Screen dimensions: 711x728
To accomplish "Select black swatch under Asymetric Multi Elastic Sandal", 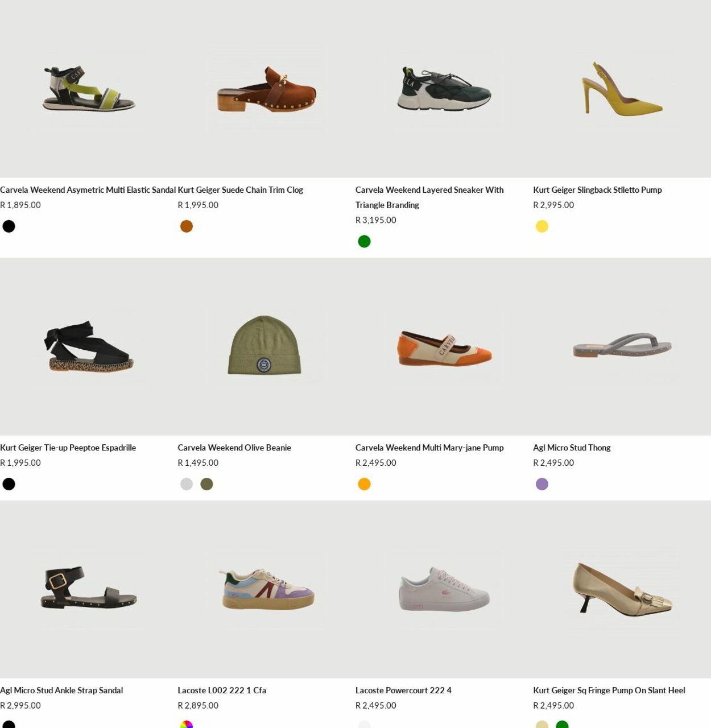I will point(9,226).
